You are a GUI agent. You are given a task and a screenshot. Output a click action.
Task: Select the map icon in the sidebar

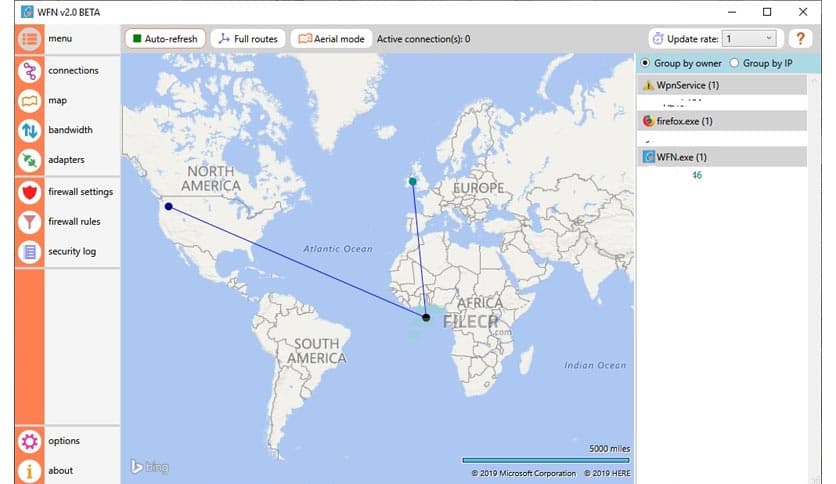[x=29, y=101]
